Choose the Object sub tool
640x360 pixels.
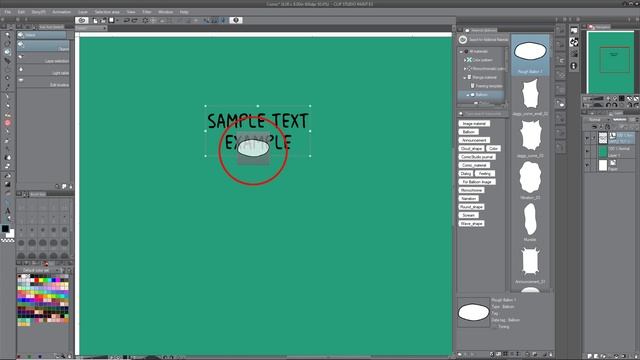43,47
